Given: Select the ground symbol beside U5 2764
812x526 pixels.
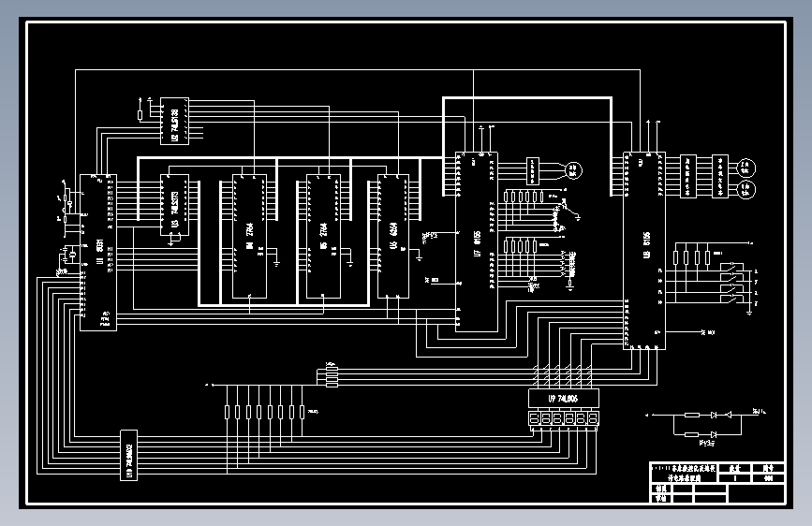Looking at the screenshot, I should [x=350, y=264].
